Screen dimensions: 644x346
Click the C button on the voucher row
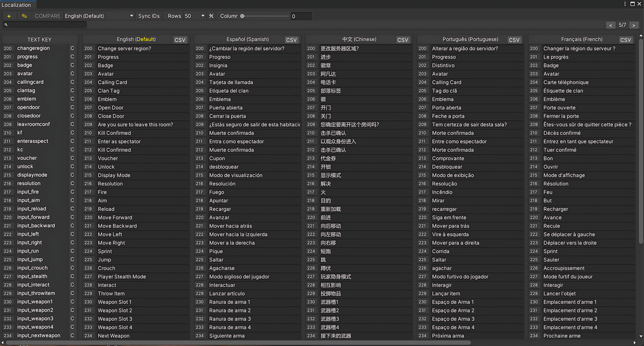pos(72,158)
